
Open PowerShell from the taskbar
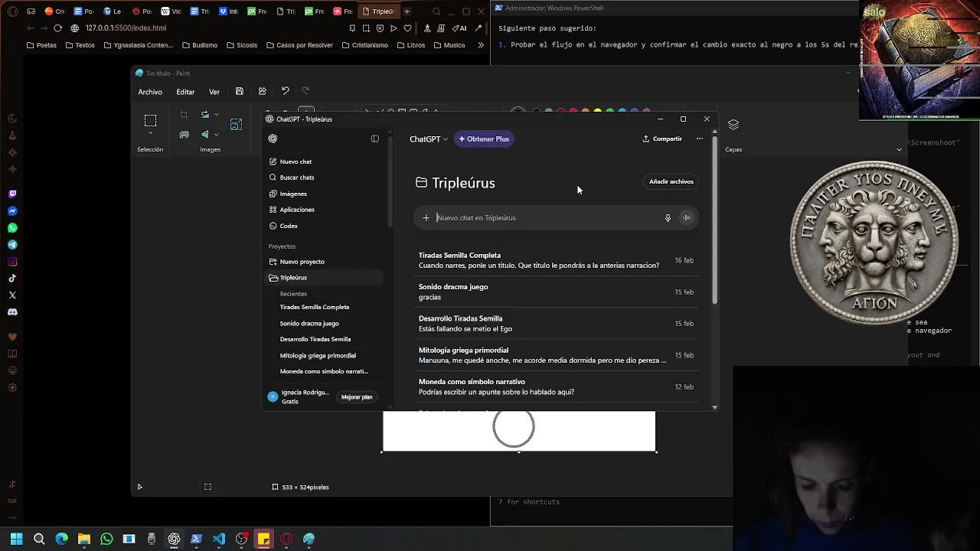196,539
